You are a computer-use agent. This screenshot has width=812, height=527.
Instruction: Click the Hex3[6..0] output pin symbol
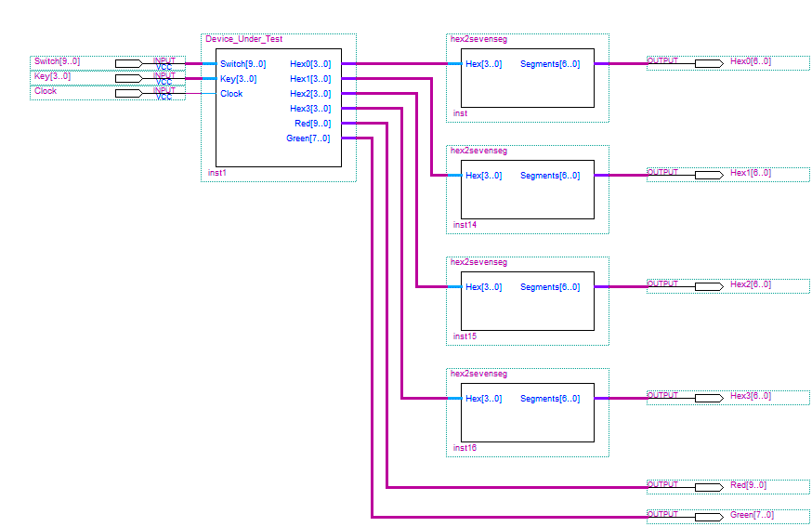pos(708,398)
